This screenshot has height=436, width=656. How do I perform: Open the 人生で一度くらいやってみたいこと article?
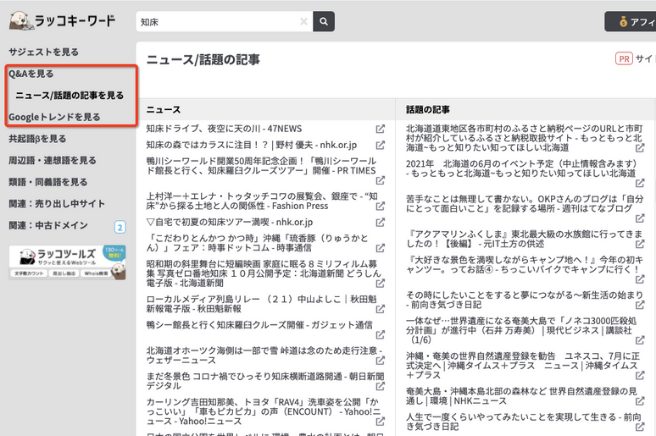(523, 422)
